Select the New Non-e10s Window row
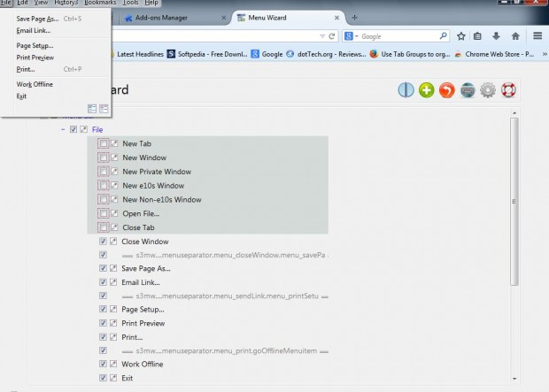The width and height of the screenshot is (549, 392). click(x=207, y=199)
